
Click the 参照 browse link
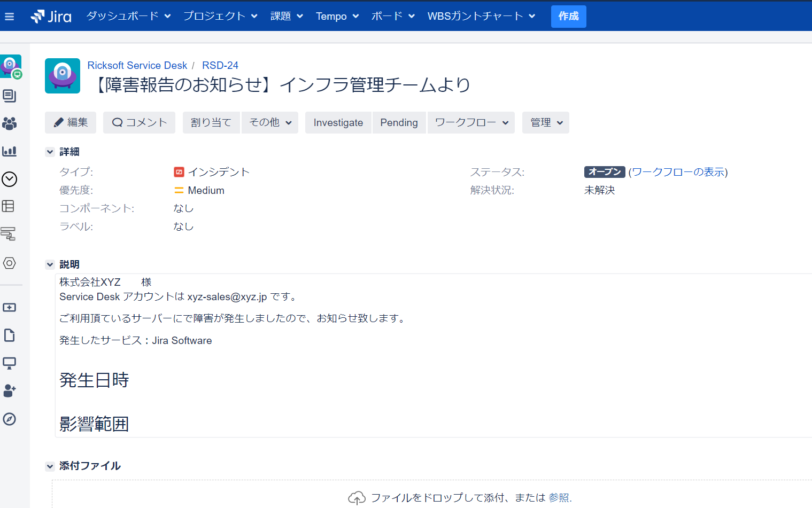coord(559,498)
